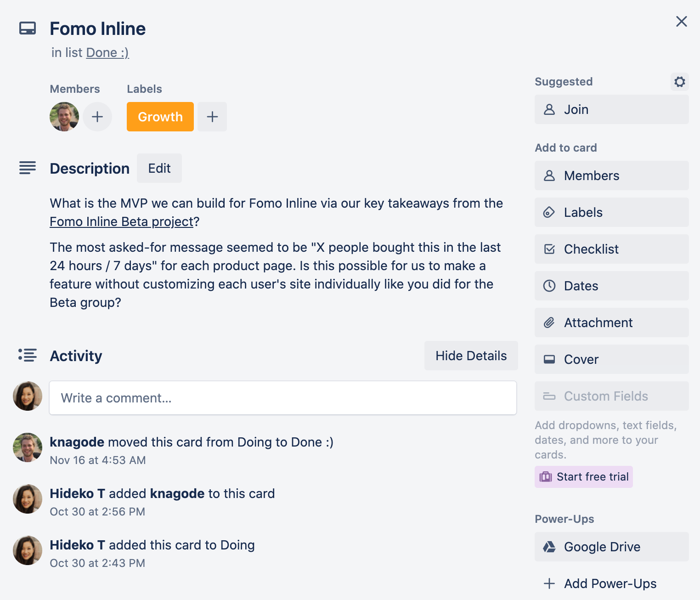Click bold knagode name in Hideko's entry
The height and width of the screenshot is (600, 700).
177,493
